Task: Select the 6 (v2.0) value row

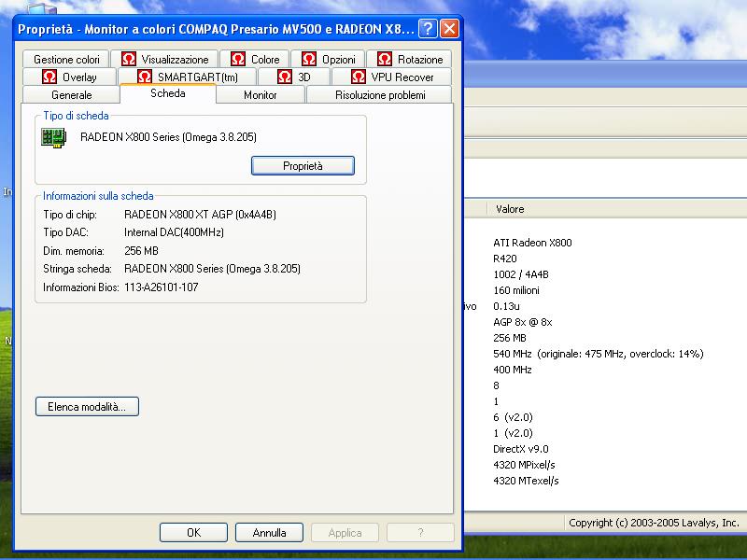Action: pyautogui.click(x=513, y=417)
